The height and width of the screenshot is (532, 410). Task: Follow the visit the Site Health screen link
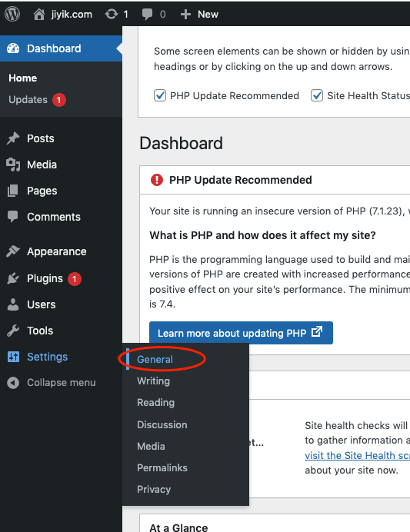click(357, 455)
